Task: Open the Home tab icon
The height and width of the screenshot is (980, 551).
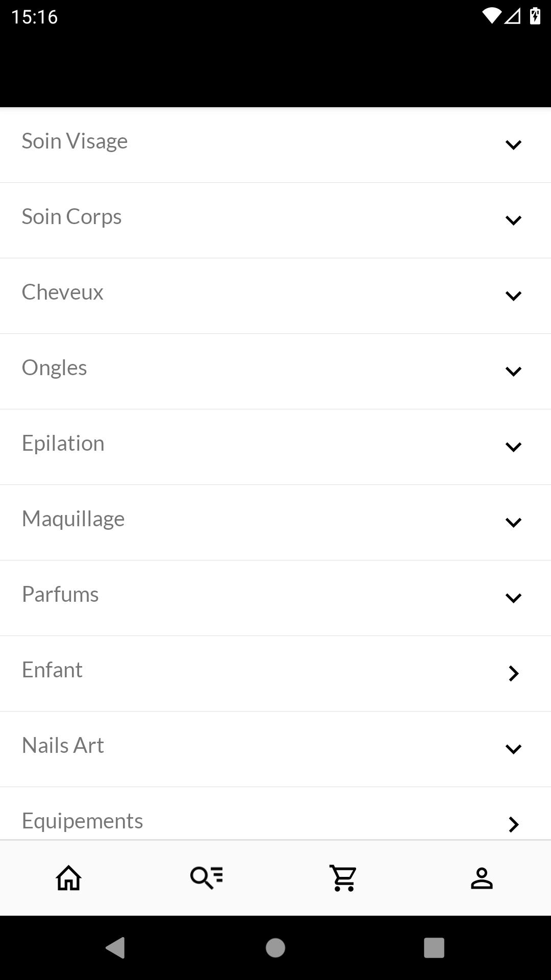Action: pyautogui.click(x=69, y=878)
